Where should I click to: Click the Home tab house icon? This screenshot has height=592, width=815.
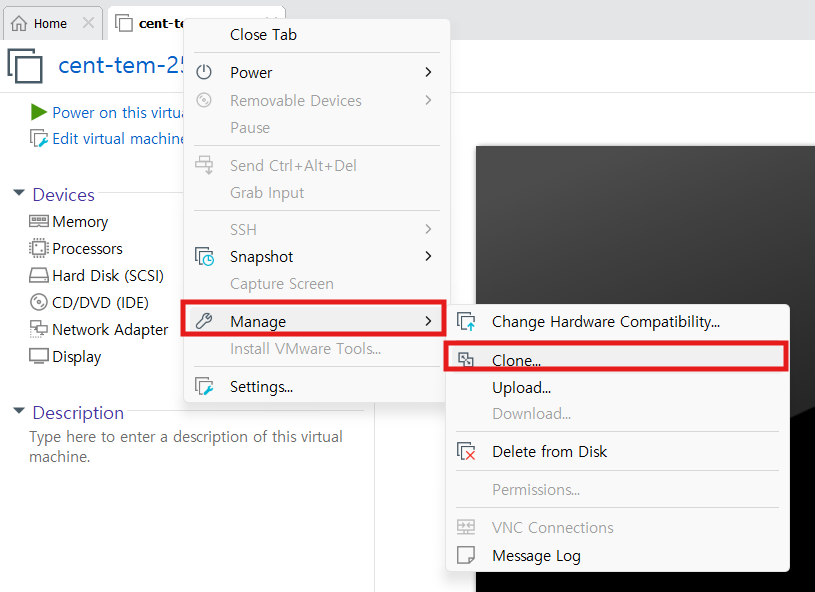pos(19,23)
